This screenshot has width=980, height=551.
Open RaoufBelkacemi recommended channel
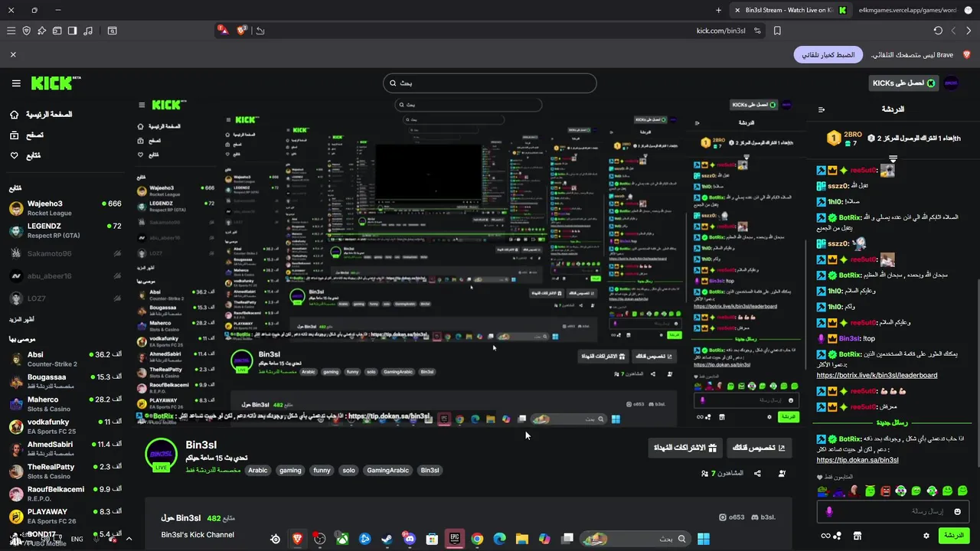(x=65, y=494)
